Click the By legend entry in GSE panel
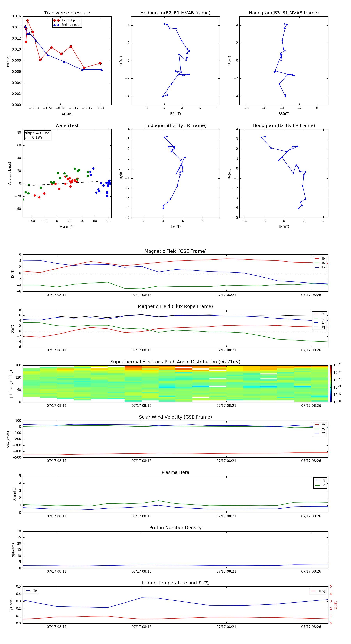This screenshot has width=351, height=644. (320, 263)
